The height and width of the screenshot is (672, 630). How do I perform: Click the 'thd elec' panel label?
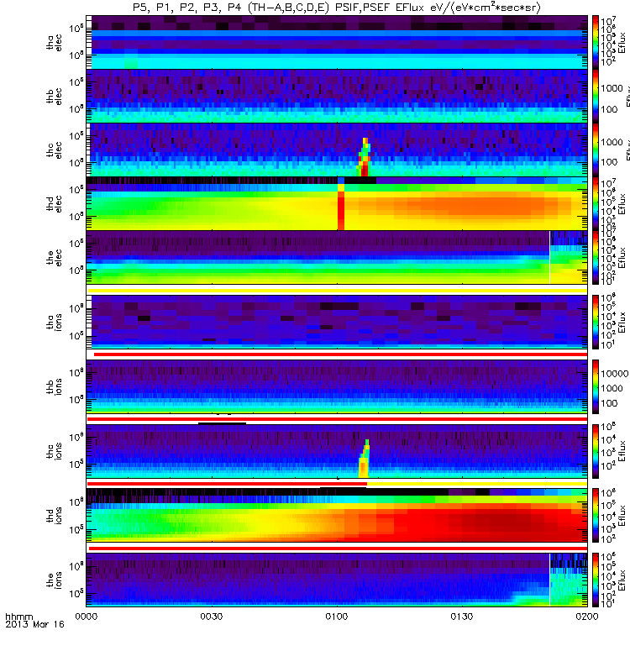point(54,204)
